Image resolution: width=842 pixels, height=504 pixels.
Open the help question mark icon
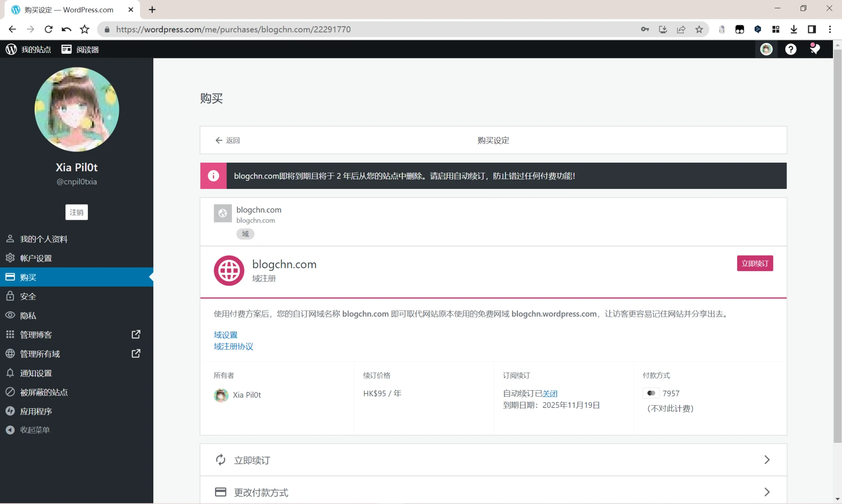790,49
